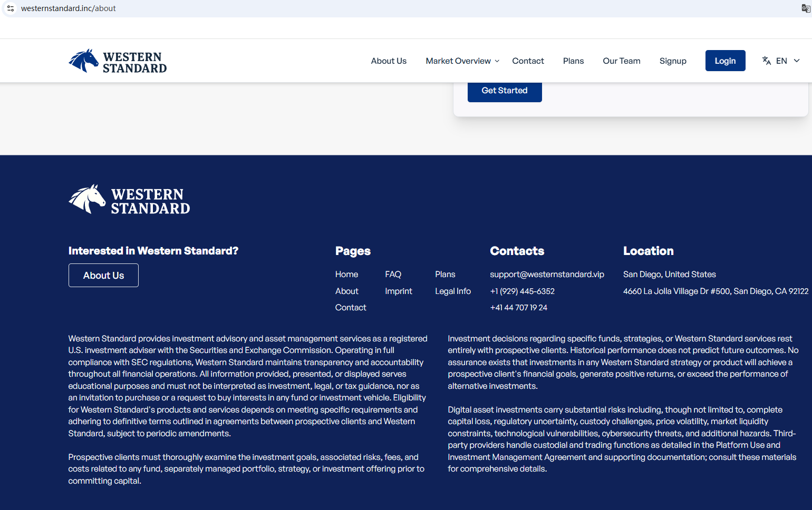Click the San Diego, United States text
The height and width of the screenshot is (510, 812).
tap(670, 274)
